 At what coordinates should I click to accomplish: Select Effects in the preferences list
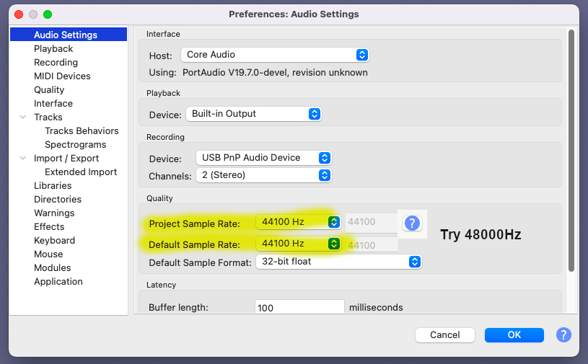[49, 227]
